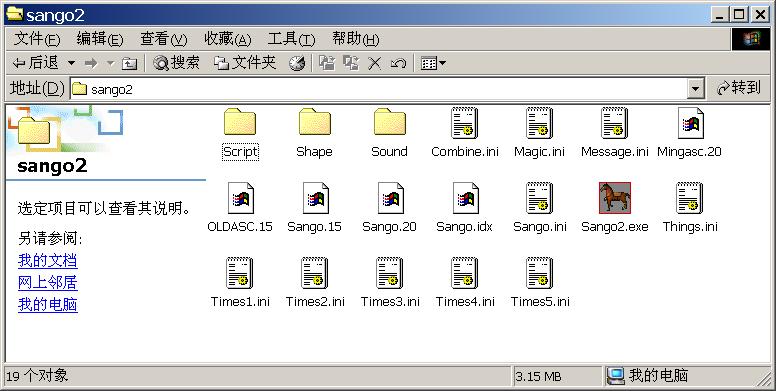Screen dimensions: 776x391
Task: Click the Combine.ini file icon
Action: [464, 123]
